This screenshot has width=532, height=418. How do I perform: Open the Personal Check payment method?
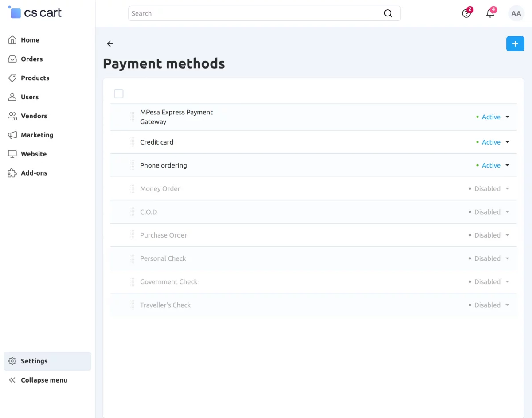tap(163, 258)
